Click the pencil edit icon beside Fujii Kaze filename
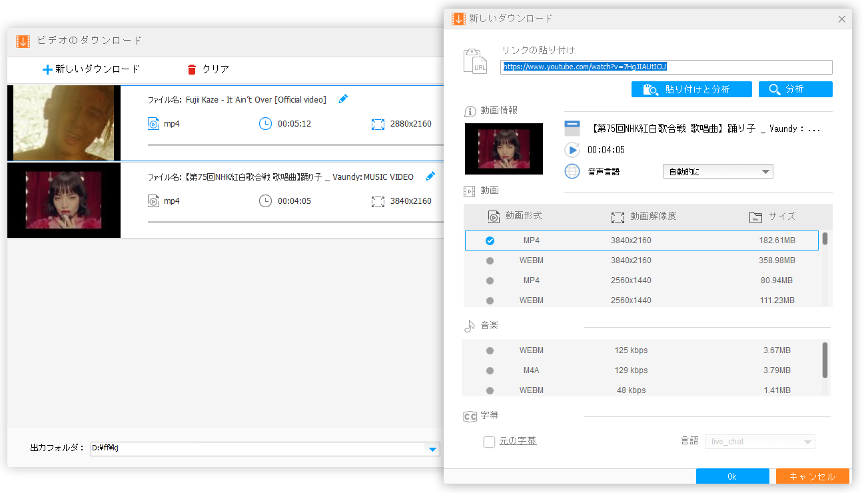Image resolution: width=868 pixels, height=493 pixels. (x=343, y=98)
